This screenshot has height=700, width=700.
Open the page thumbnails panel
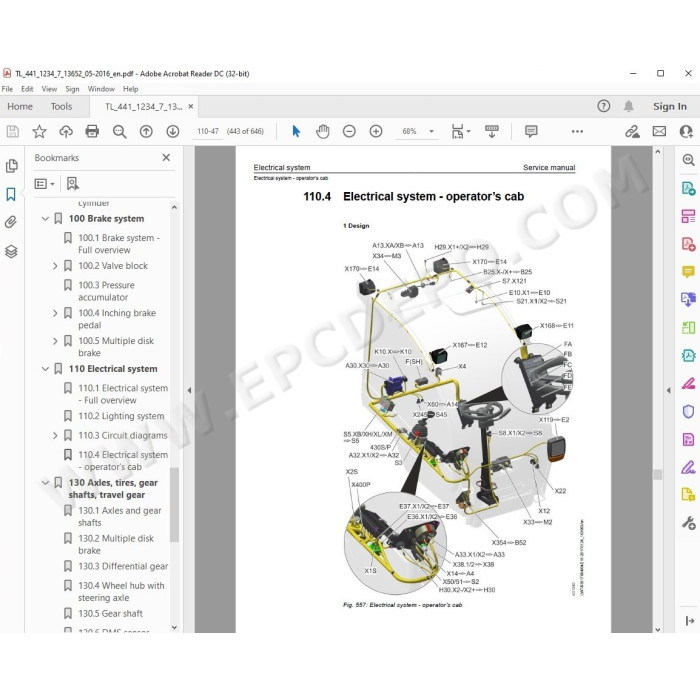pos(12,166)
